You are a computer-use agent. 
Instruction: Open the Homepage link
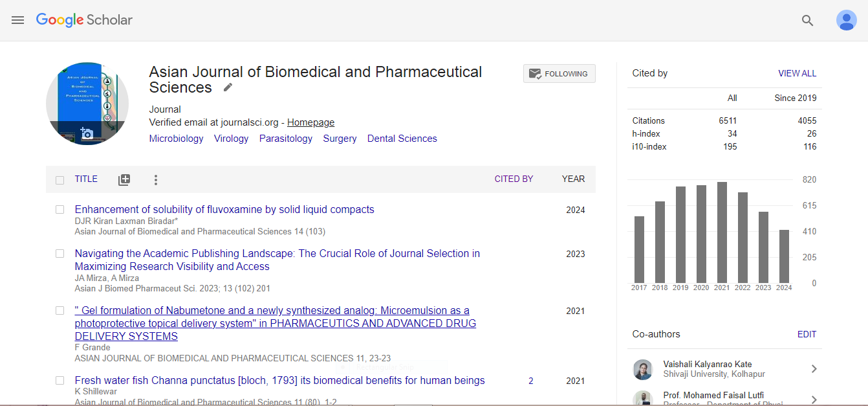pyautogui.click(x=310, y=122)
